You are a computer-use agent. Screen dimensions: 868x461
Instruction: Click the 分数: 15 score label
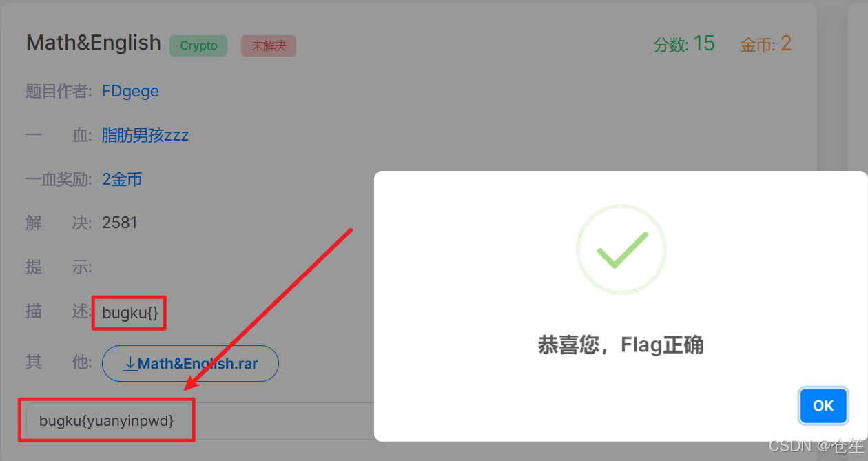pos(684,44)
